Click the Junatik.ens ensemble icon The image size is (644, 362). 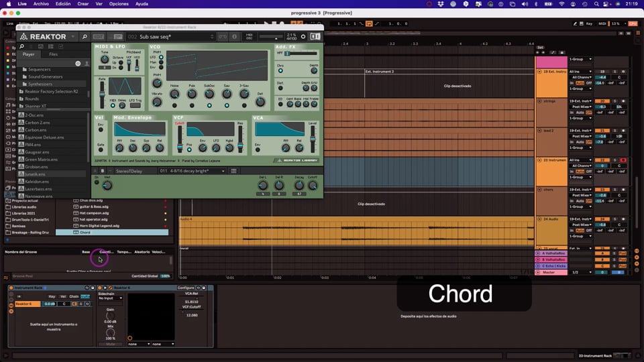tap(21, 174)
